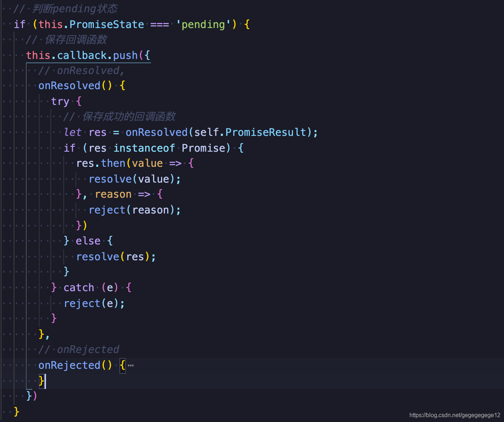Click 'value =>' arrow function parameter
504x422 pixels.
156,163
